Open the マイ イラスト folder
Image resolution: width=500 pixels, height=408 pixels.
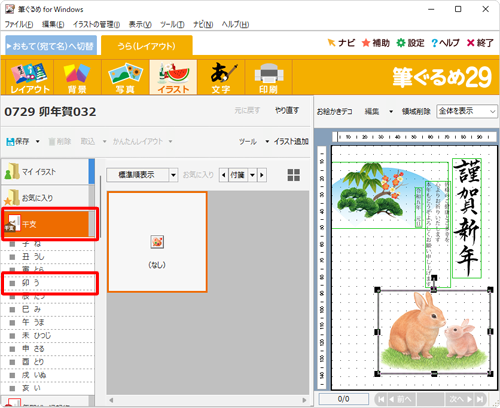pyautogui.click(x=45, y=171)
